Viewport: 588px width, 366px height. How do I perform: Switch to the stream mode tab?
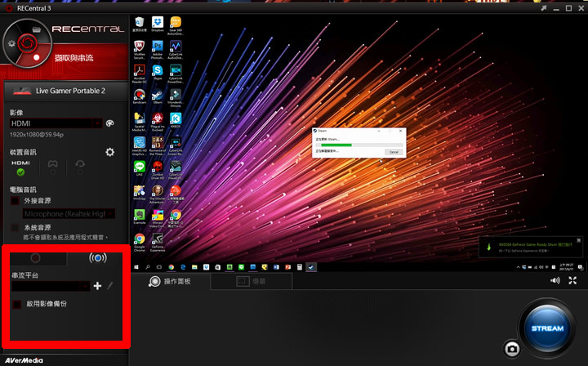(97, 258)
